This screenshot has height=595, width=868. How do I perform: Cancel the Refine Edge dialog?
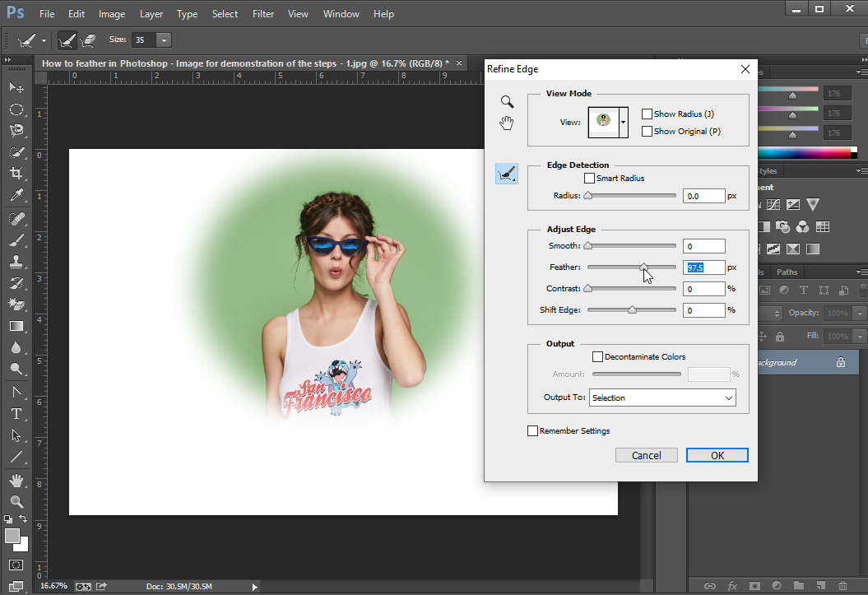pyautogui.click(x=646, y=456)
